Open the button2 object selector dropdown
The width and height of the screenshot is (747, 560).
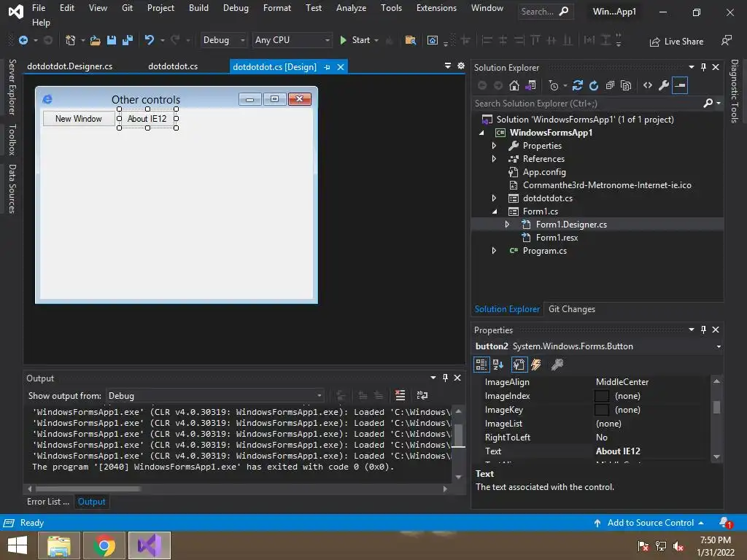(719, 346)
